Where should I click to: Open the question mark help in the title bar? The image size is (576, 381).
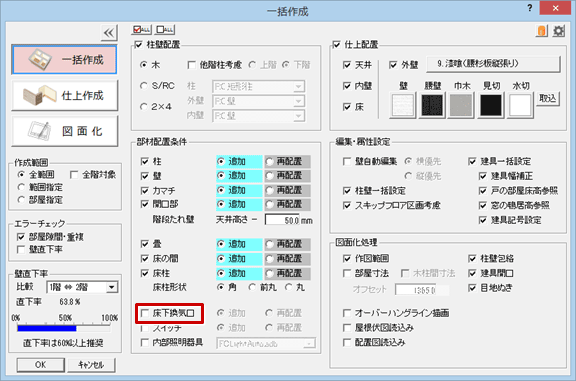[529, 8]
